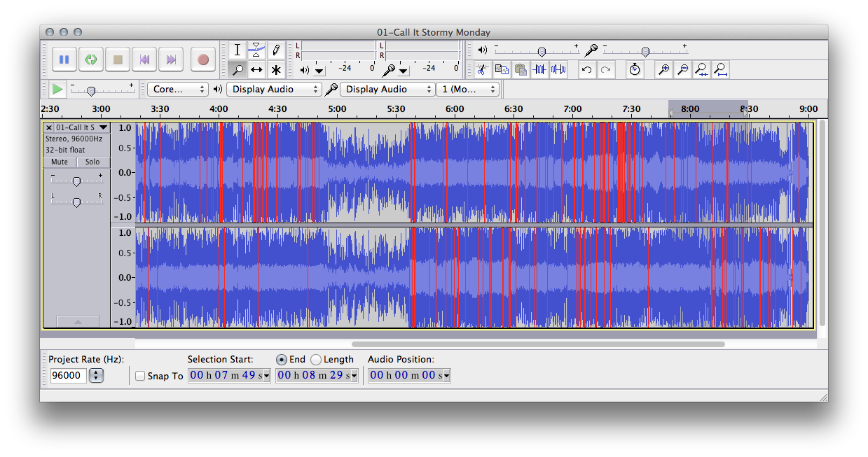Click the Undo arrow icon
The height and width of the screenshot is (457, 868).
(x=587, y=69)
